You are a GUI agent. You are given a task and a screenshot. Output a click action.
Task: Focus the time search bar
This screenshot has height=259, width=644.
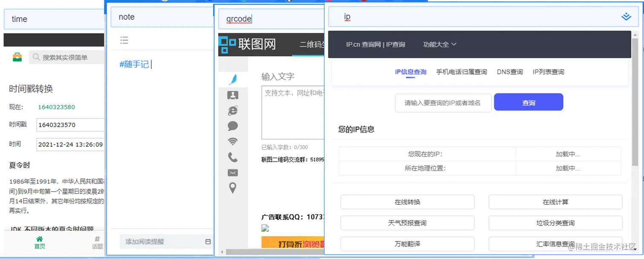pyautogui.click(x=54, y=19)
